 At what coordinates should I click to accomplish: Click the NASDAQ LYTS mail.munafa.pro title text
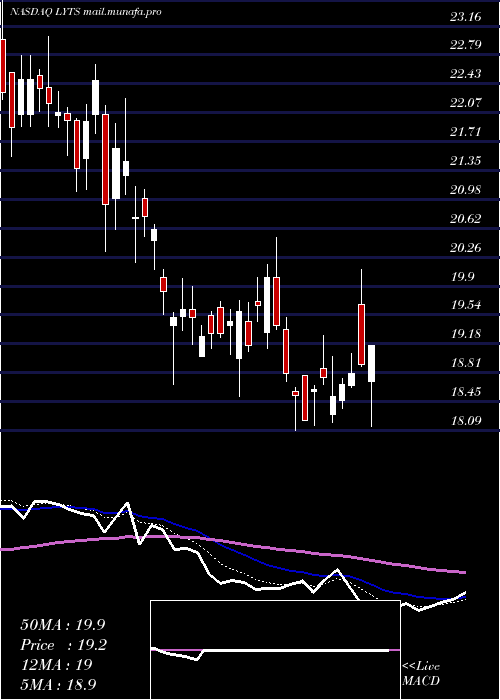pos(85,12)
